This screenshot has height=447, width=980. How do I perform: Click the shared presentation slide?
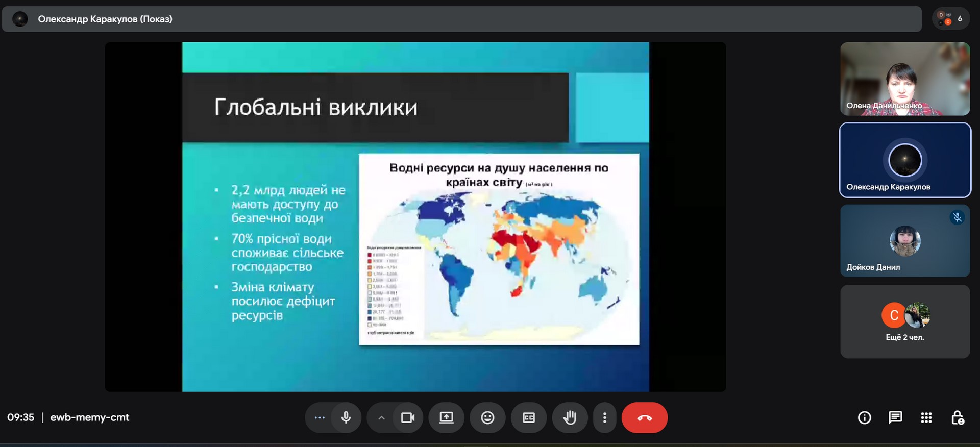click(415, 217)
